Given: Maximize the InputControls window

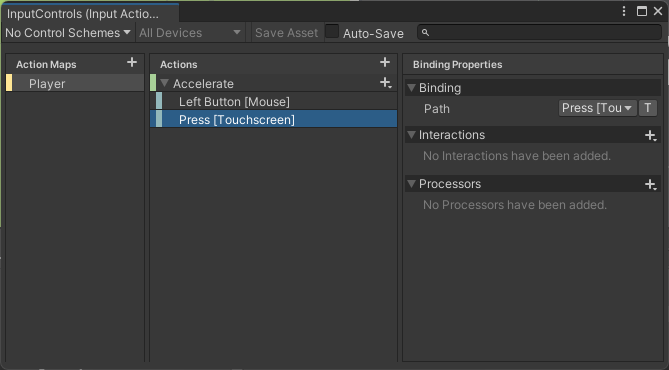Looking at the screenshot, I should (x=642, y=12).
